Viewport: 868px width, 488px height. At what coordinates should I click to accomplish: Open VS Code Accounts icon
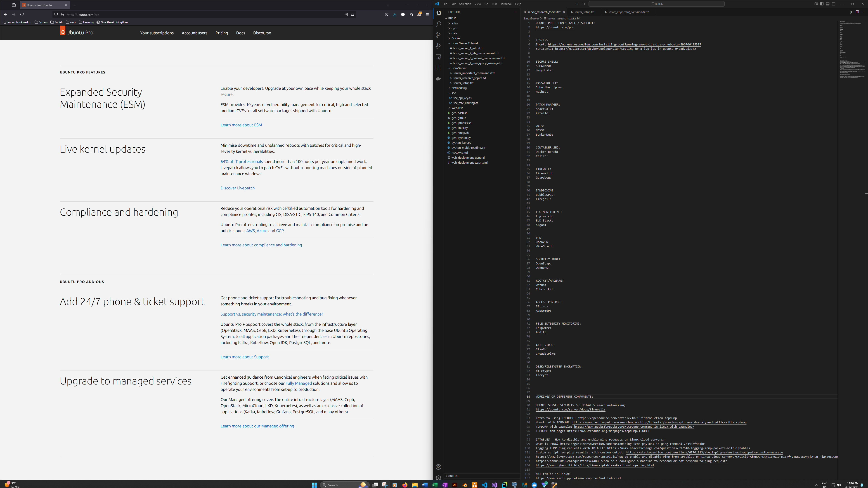point(438,467)
